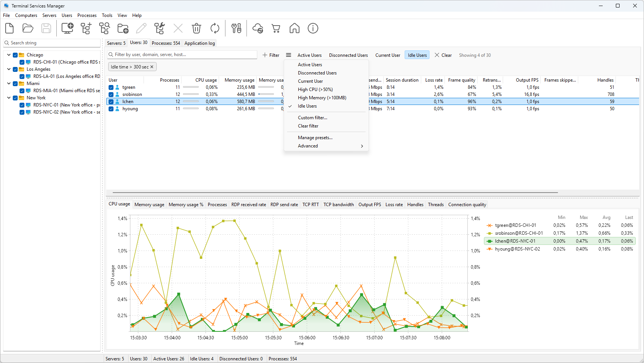The height and width of the screenshot is (363, 644).
Task: Open the Settings tools icon
Action: coord(236,28)
